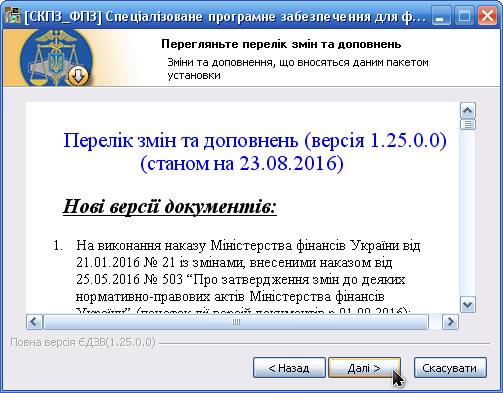Click the blue emblem logo in the header
This screenshot has height=393, width=503.
(56, 58)
